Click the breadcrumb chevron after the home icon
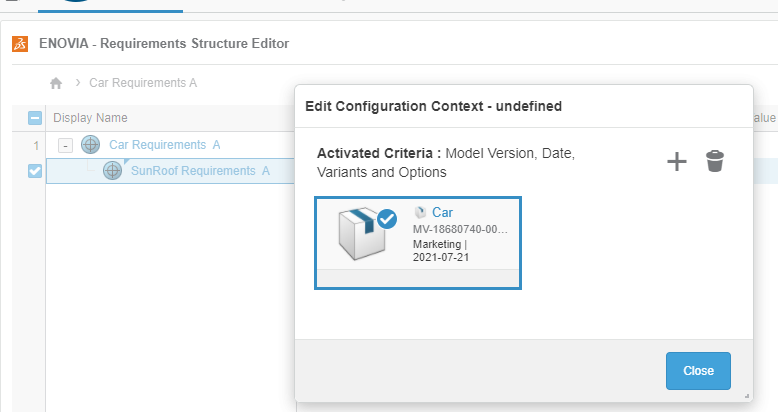 click(x=77, y=83)
